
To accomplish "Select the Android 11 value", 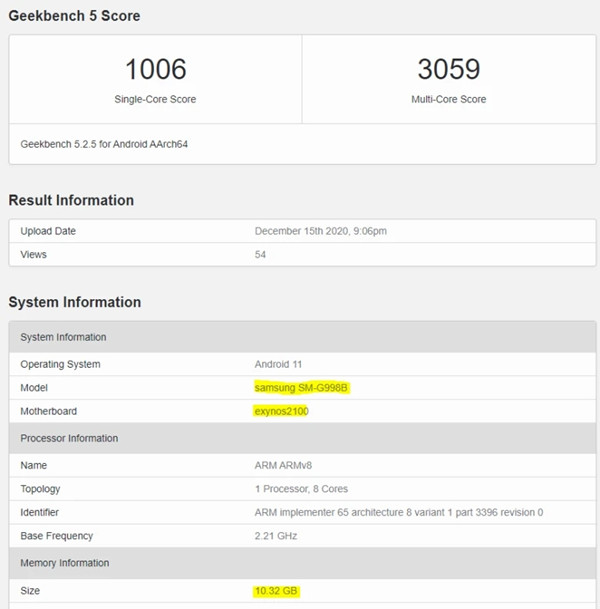I will (278, 364).
